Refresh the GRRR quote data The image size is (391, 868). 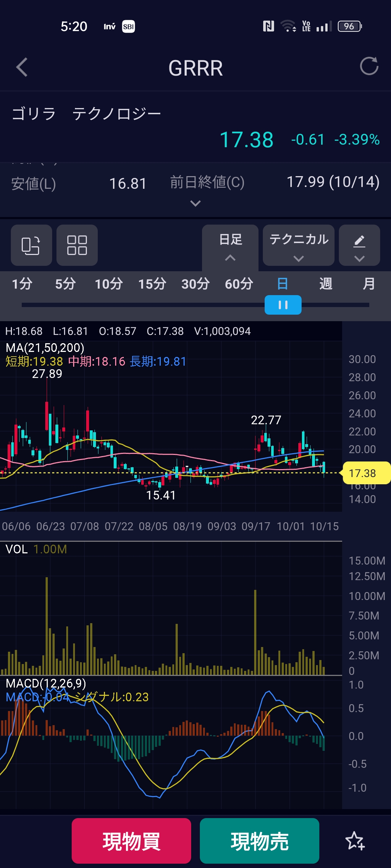(369, 66)
